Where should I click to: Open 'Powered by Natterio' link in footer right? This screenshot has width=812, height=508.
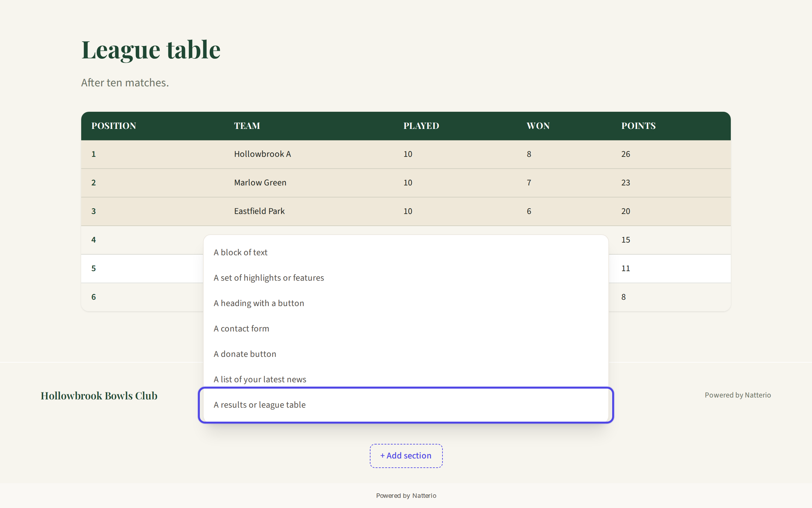[x=737, y=395]
